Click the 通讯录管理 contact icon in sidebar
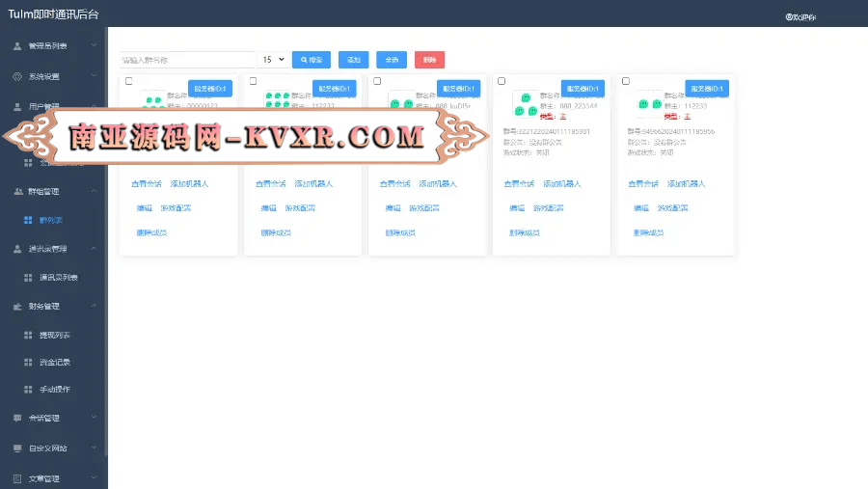868x489 pixels. point(17,249)
